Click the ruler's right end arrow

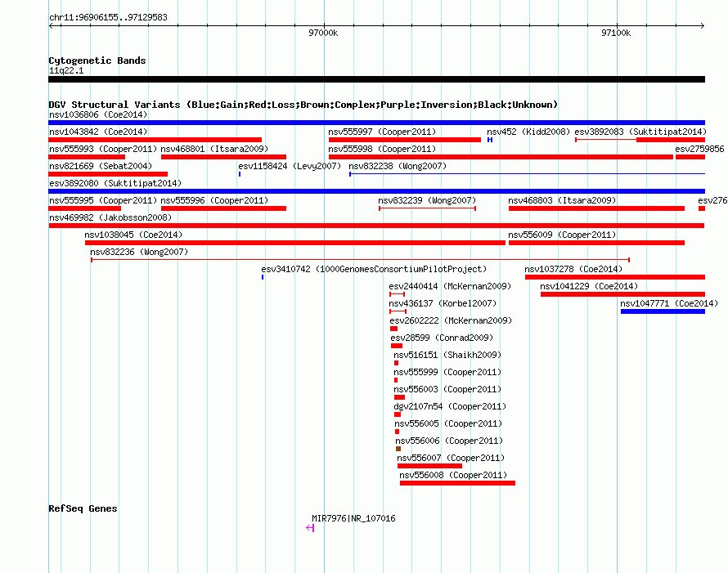(703, 26)
